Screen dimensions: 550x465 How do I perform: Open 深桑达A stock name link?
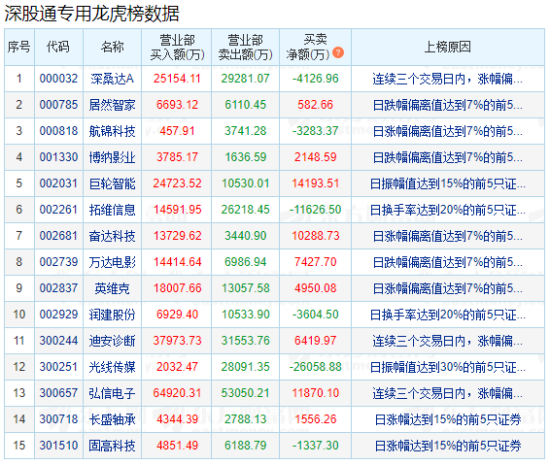112,79
